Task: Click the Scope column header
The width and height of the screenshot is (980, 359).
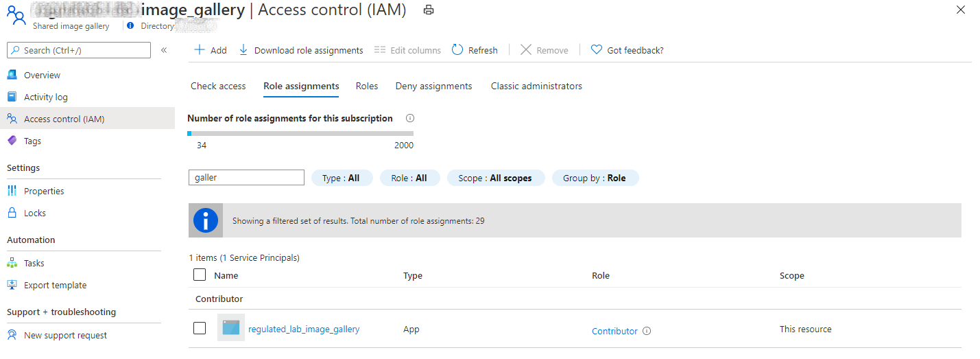Action: click(792, 275)
